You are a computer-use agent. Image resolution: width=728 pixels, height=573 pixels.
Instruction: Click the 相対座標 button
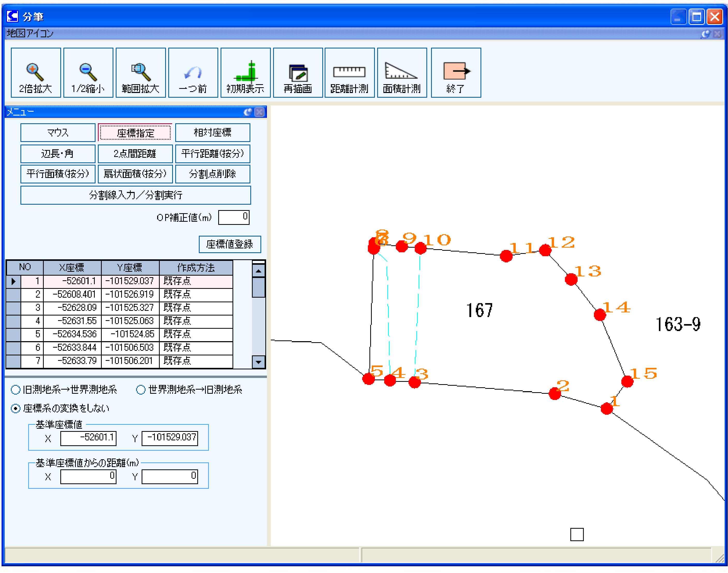coord(213,133)
